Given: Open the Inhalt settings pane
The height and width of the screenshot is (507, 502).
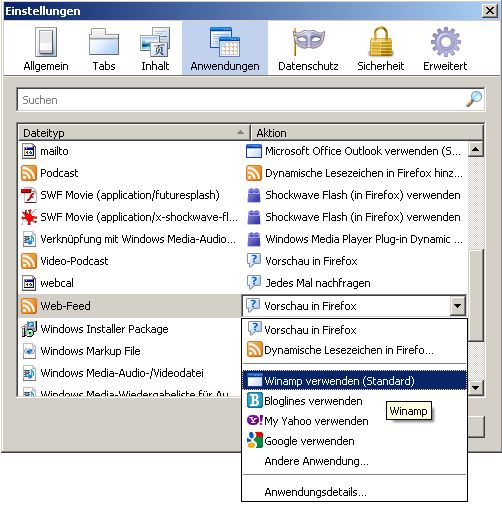Looking at the screenshot, I should pyautogui.click(x=155, y=49).
